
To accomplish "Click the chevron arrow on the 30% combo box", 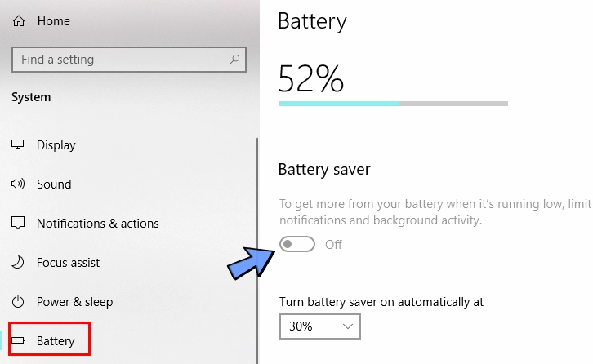I will coord(347,326).
